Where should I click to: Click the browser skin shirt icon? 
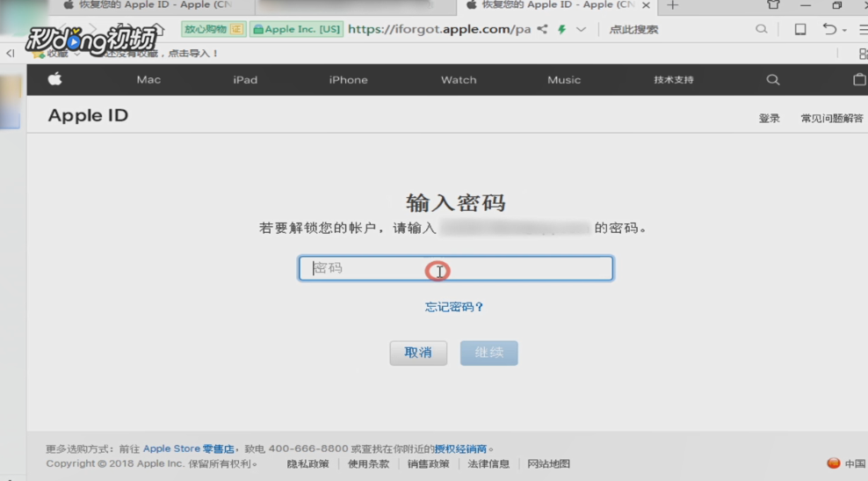(x=773, y=5)
